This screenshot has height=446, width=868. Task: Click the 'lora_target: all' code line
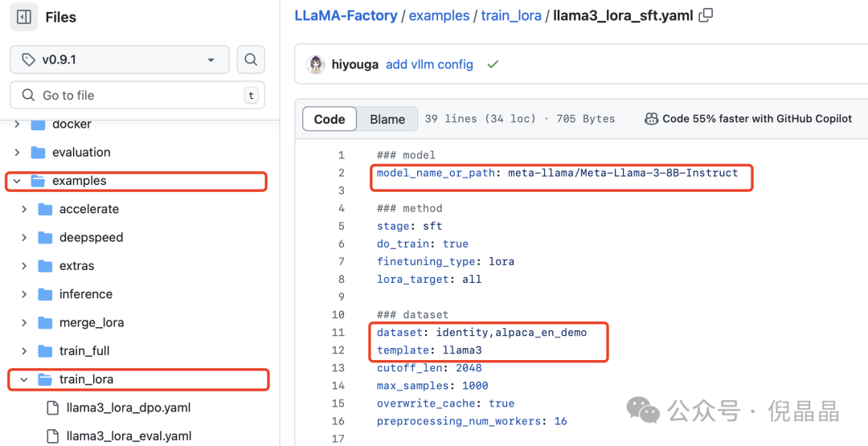(x=429, y=279)
